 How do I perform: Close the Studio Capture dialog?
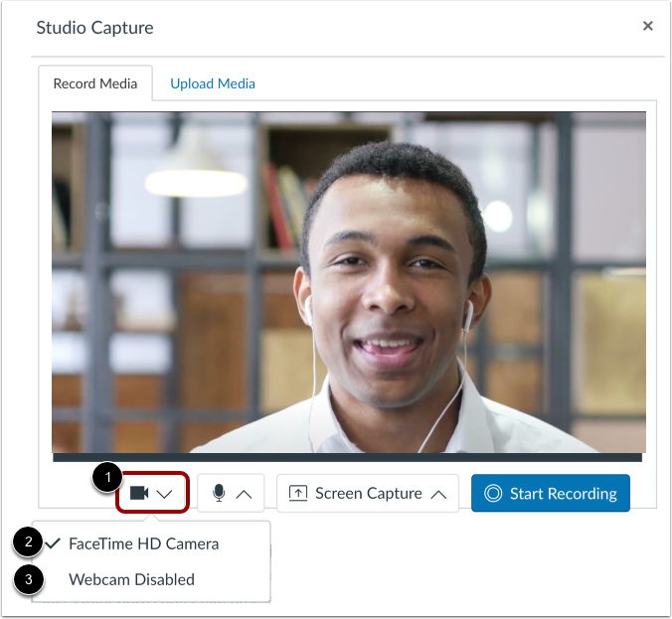tap(647, 26)
